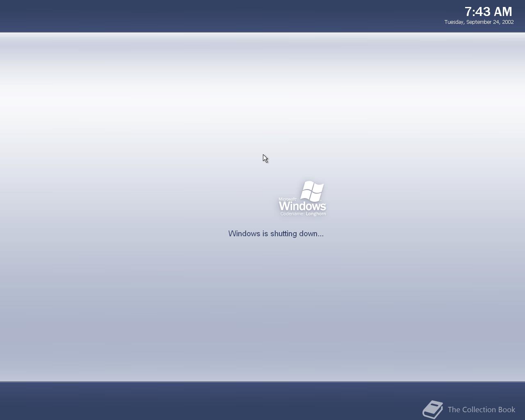Select the Microsoft Windows emblem graphic
Screen dimensions: 525x420
(x=302, y=198)
